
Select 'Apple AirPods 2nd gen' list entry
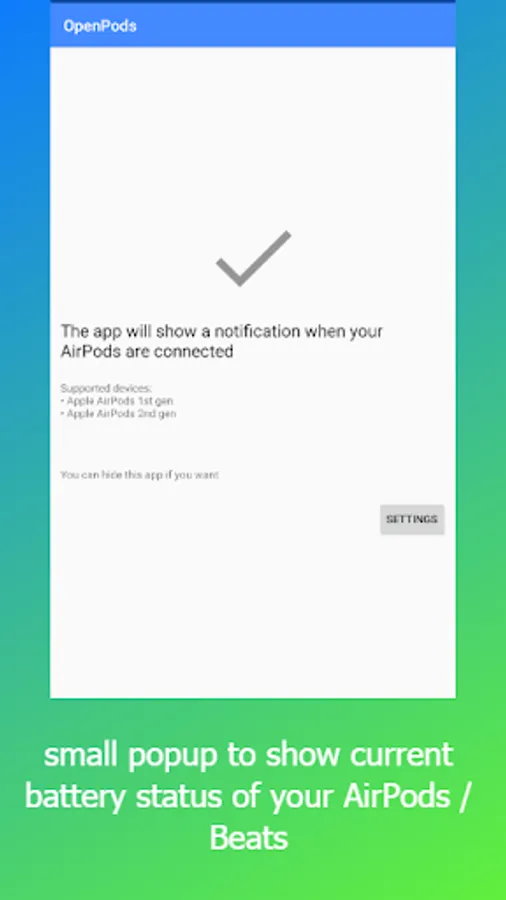118,413
